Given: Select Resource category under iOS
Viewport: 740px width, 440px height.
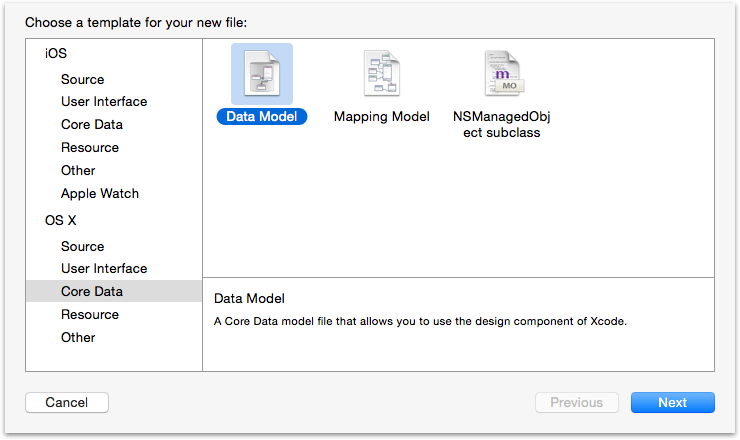Looking at the screenshot, I should point(89,148).
